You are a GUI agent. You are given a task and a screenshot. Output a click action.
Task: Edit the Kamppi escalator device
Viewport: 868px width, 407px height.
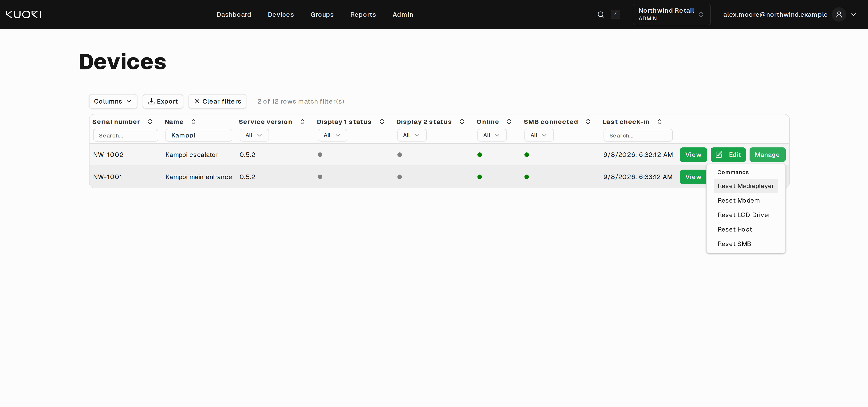[728, 155]
